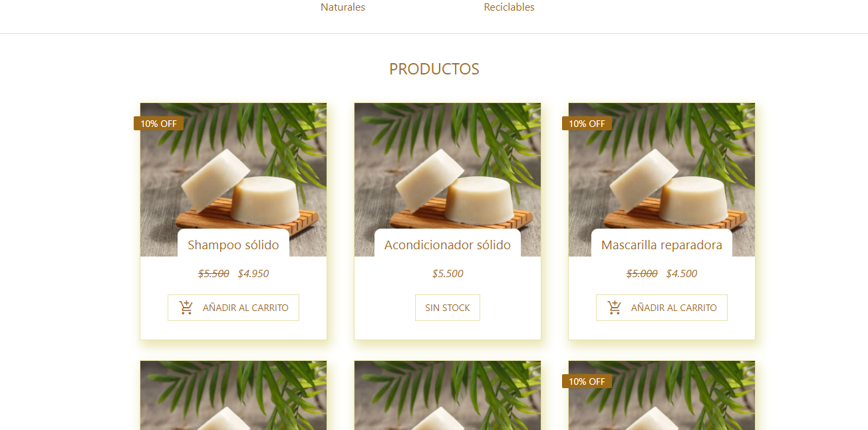
Task: Open the Naturales section link
Action: 343,7
